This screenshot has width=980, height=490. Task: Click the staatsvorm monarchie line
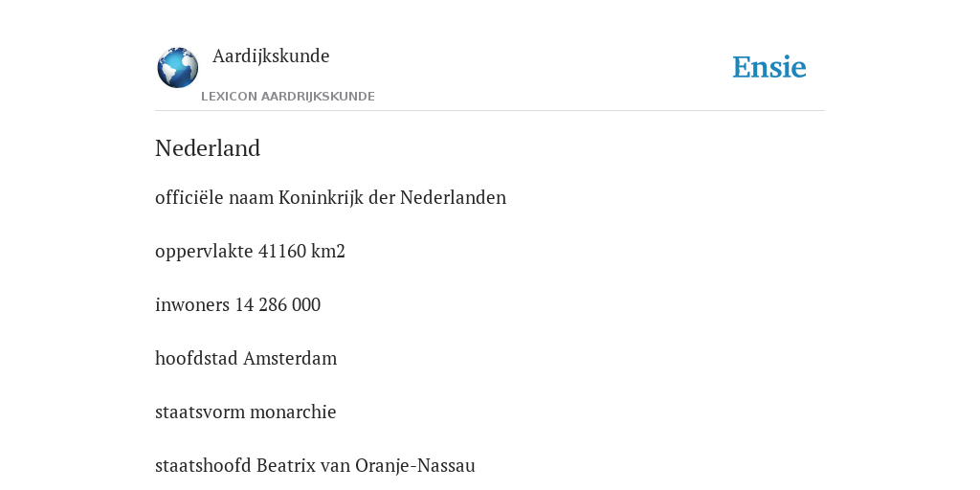pos(246,412)
